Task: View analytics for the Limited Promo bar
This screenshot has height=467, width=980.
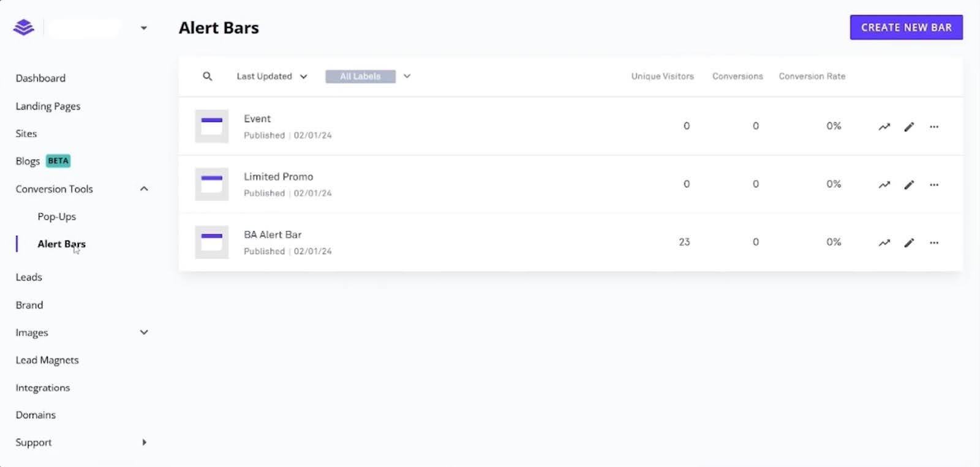Action: pos(884,185)
